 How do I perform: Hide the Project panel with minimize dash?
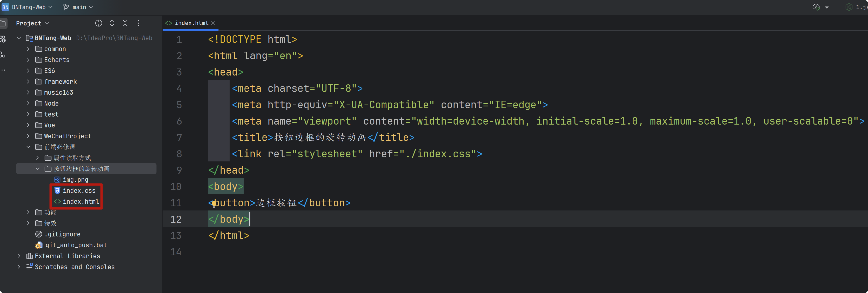coord(152,23)
